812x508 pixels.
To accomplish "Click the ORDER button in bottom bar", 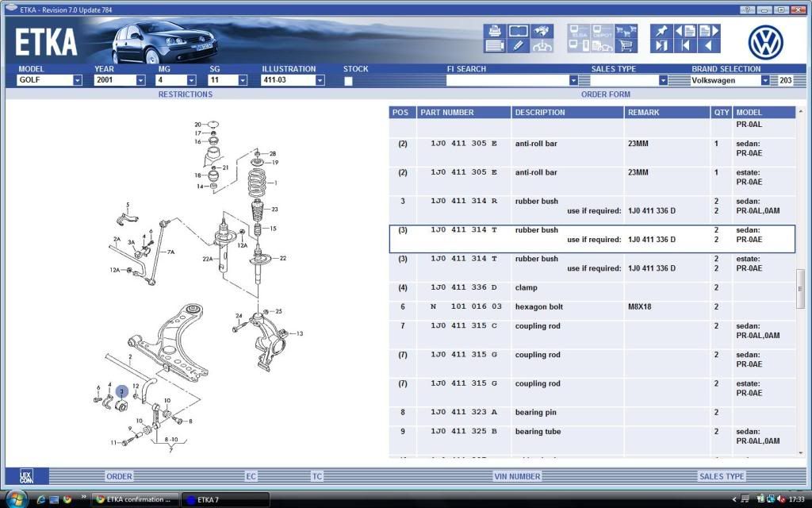I will tap(119, 476).
